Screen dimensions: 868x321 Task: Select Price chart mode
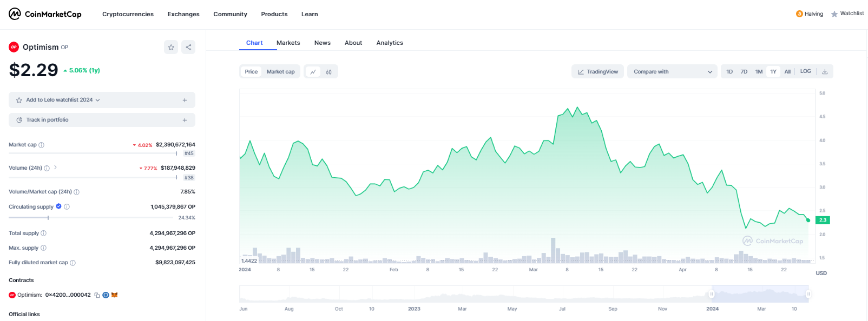[x=251, y=71]
